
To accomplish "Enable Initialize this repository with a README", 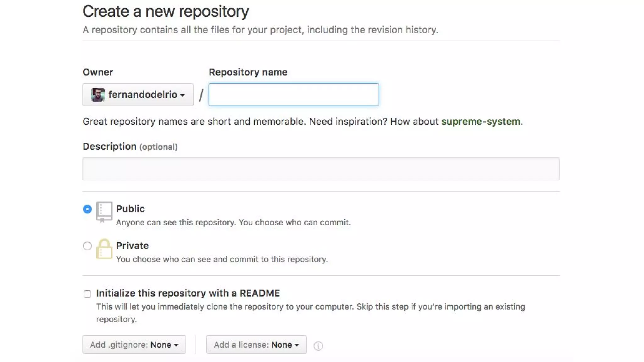I will pos(87,294).
